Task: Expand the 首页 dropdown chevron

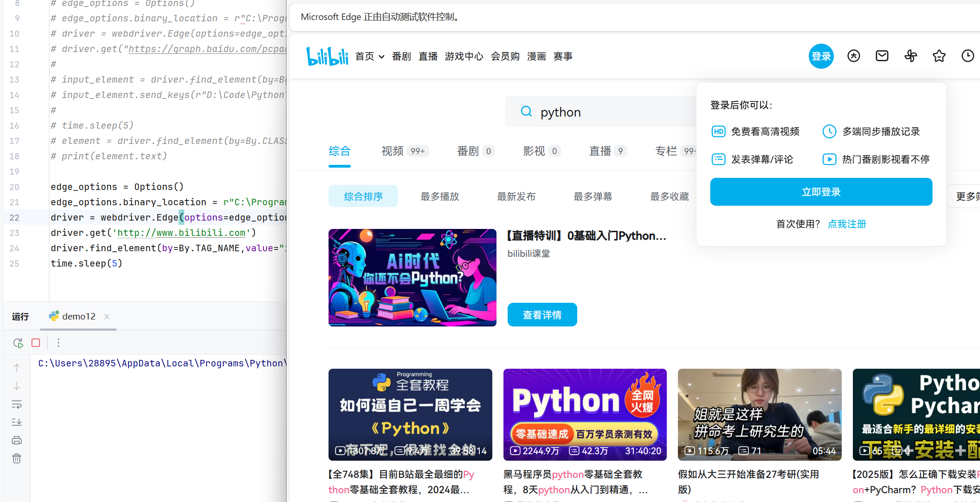Action: coord(381,57)
